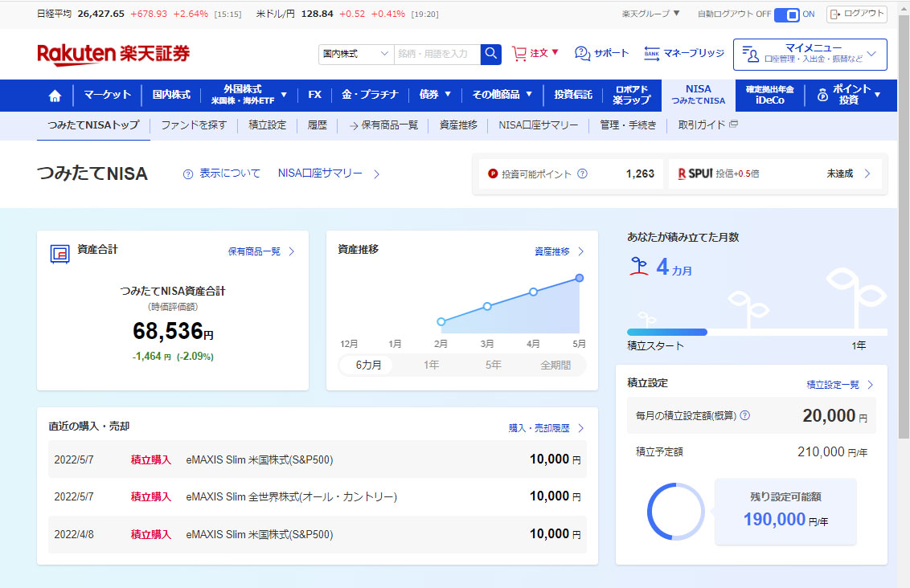The width and height of the screenshot is (910, 588).
Task: Select the 6カ月 chart period
Action: coord(368,365)
